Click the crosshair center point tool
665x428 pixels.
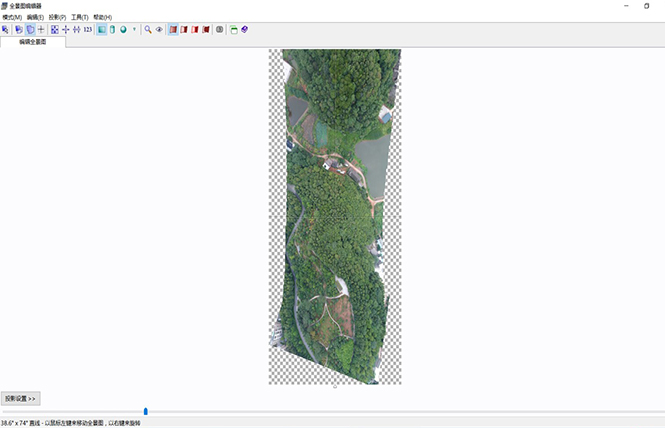(41, 30)
